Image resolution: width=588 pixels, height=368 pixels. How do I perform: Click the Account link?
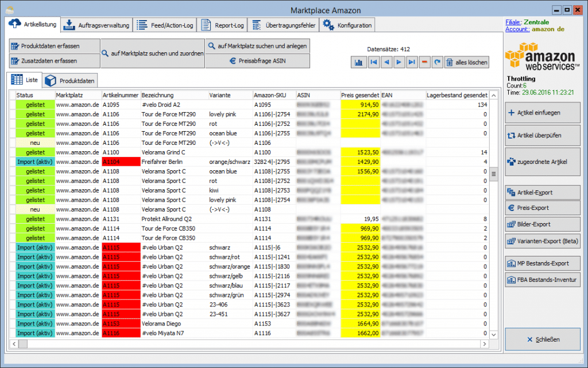click(517, 29)
